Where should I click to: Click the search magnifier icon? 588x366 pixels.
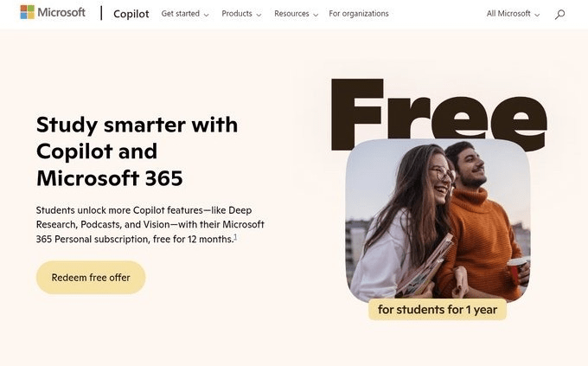559,14
